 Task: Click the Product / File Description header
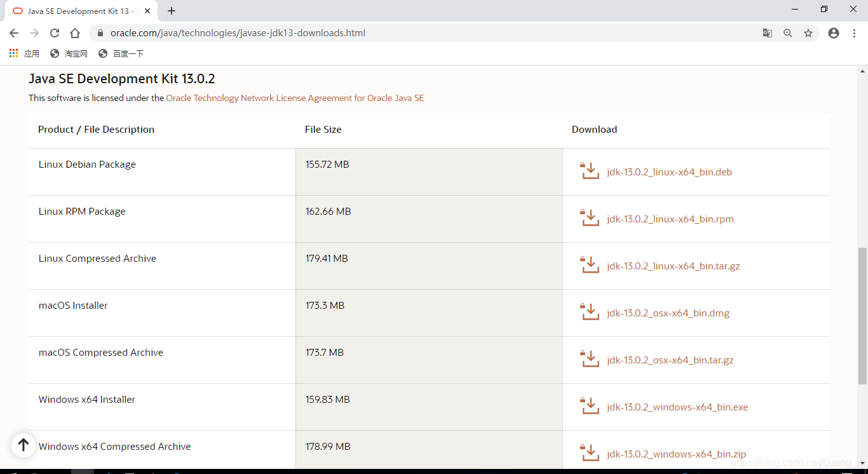coord(96,129)
